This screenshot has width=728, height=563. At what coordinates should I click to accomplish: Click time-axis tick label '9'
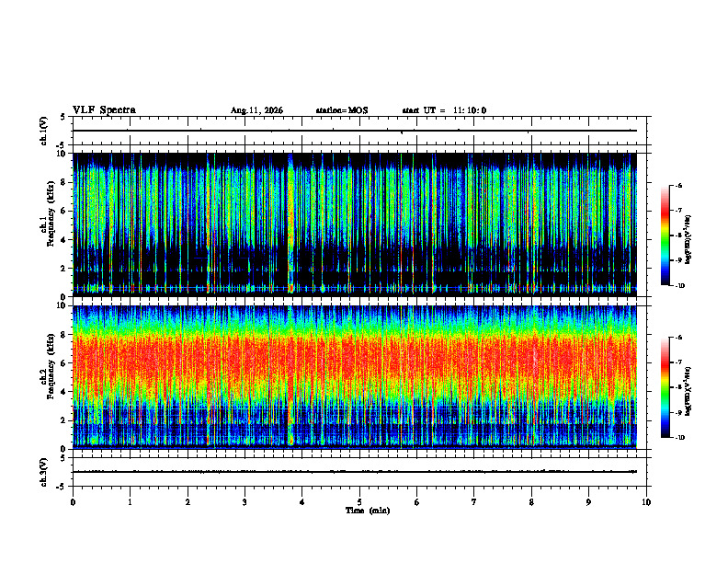pos(588,502)
